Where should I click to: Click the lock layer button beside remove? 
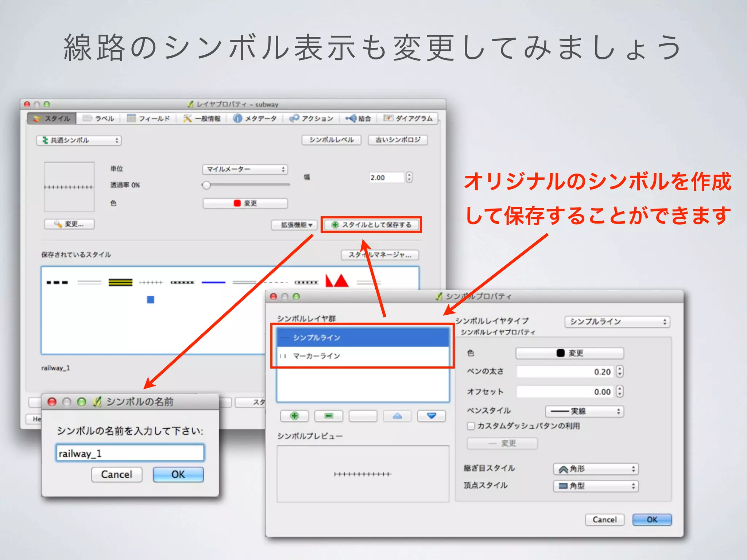pos(363,416)
